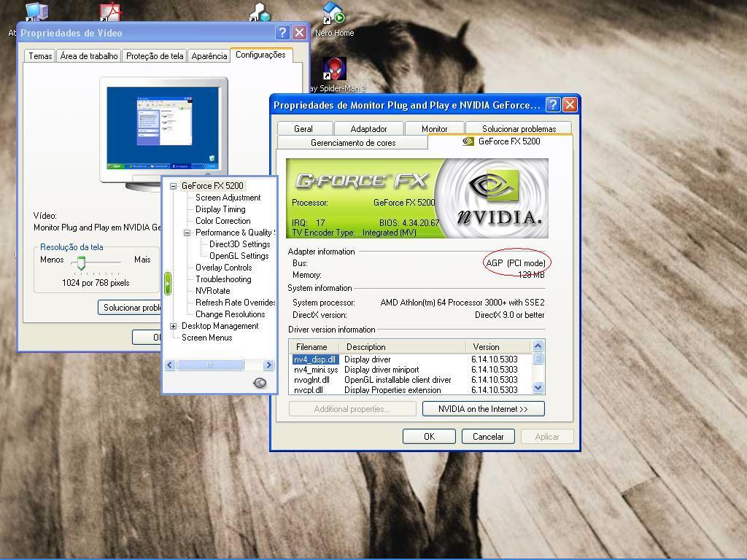Open NVRotate in the tree
Viewport: 747px width, 560px height.
tap(212, 291)
